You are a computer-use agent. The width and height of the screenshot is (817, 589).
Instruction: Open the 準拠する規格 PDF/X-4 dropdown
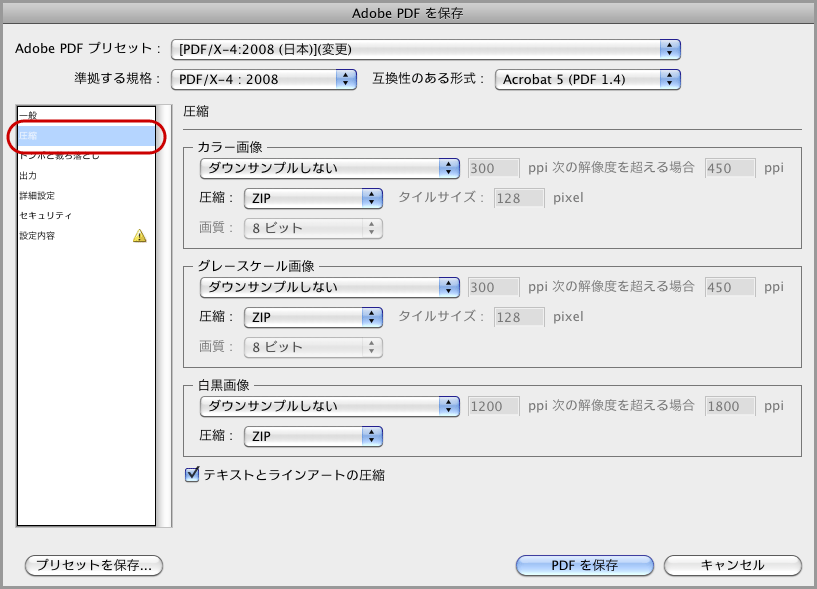(264, 79)
